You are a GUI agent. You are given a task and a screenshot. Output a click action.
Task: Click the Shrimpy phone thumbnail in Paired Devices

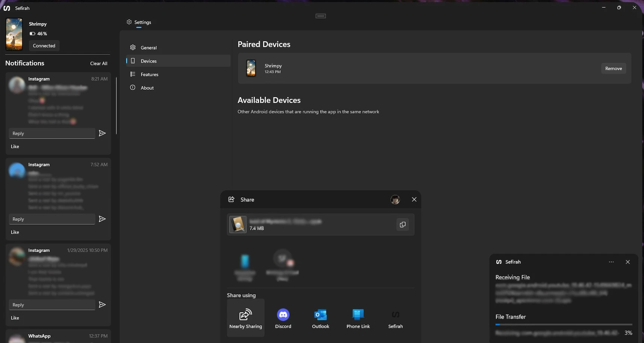pos(251,68)
